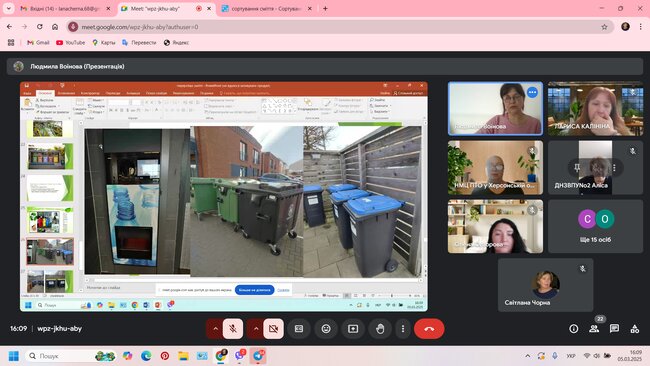Expand audio settings arrow beside microphone
The height and width of the screenshot is (366, 650).
[x=215, y=329]
